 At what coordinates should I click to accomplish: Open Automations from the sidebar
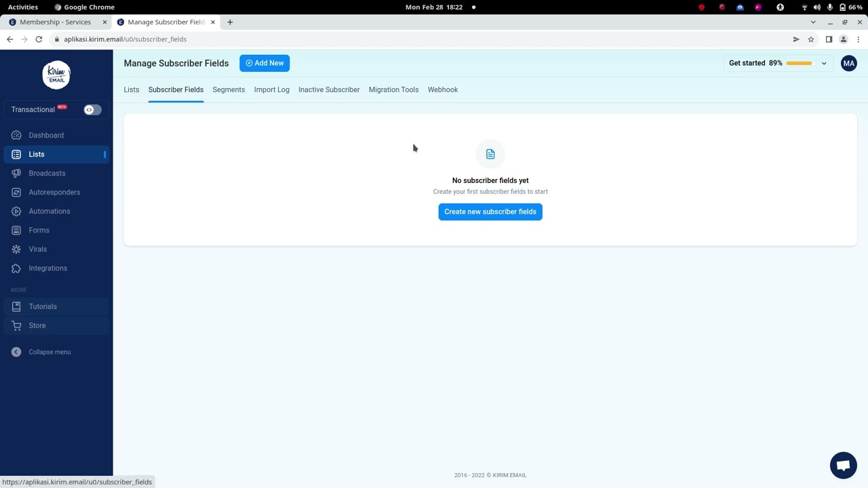coord(50,211)
